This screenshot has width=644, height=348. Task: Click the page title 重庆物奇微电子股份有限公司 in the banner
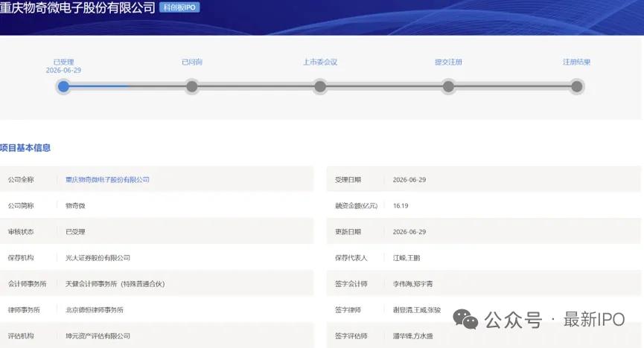click(x=77, y=7)
